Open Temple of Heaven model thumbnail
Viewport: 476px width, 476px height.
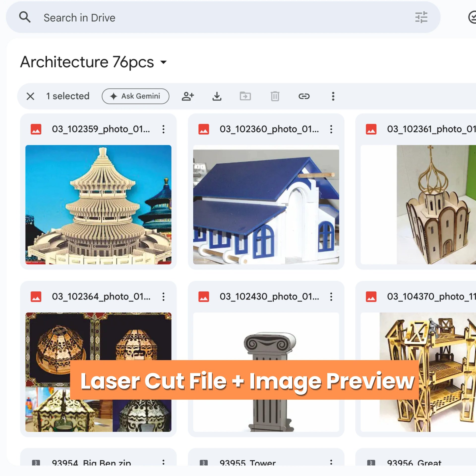[98, 205]
